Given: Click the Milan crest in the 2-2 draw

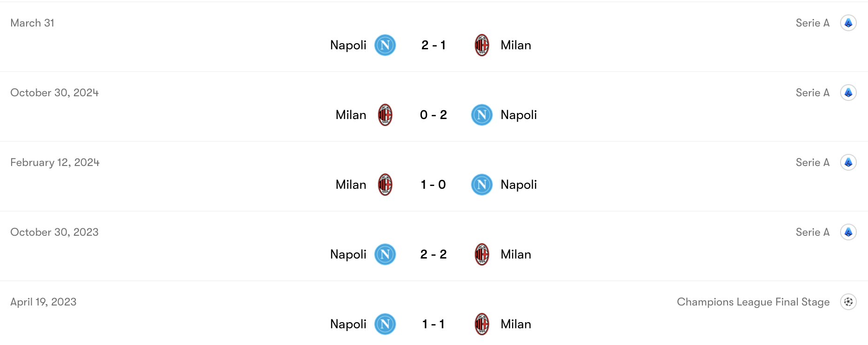Looking at the screenshot, I should (481, 254).
